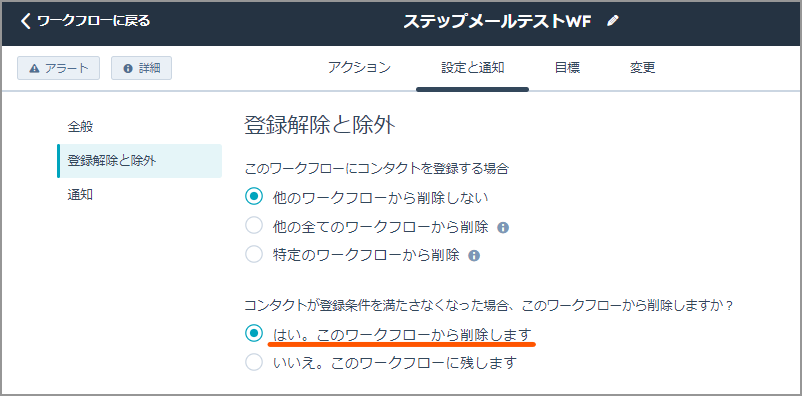The width and height of the screenshot is (802, 396).
Task: Click the pencil icon to rename the workflow
Action: point(612,21)
